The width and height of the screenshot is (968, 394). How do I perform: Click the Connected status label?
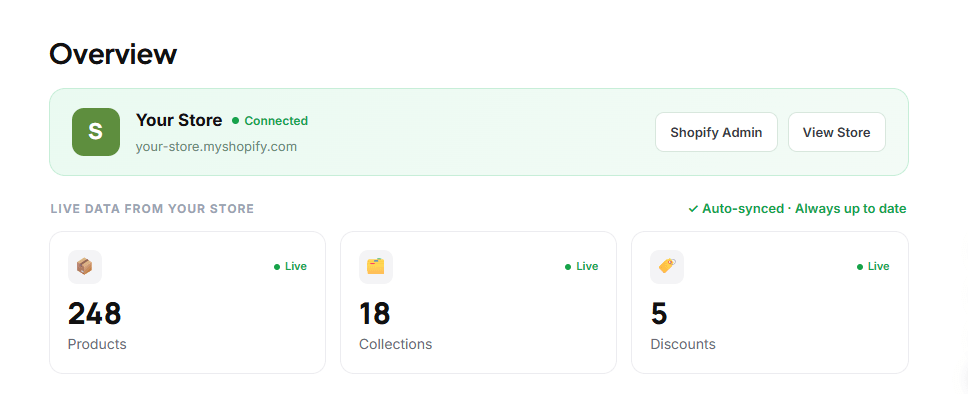276,120
